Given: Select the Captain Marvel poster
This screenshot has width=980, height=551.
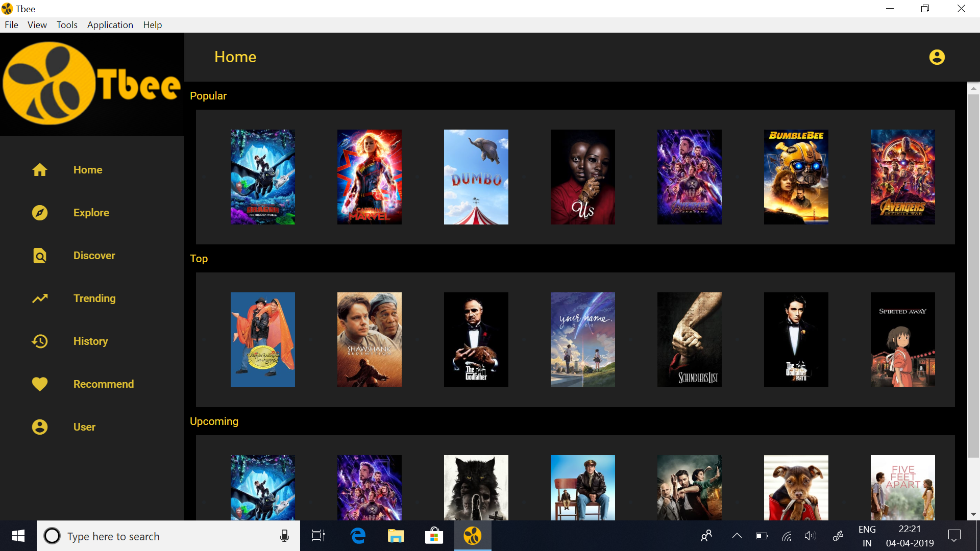Looking at the screenshot, I should (370, 177).
